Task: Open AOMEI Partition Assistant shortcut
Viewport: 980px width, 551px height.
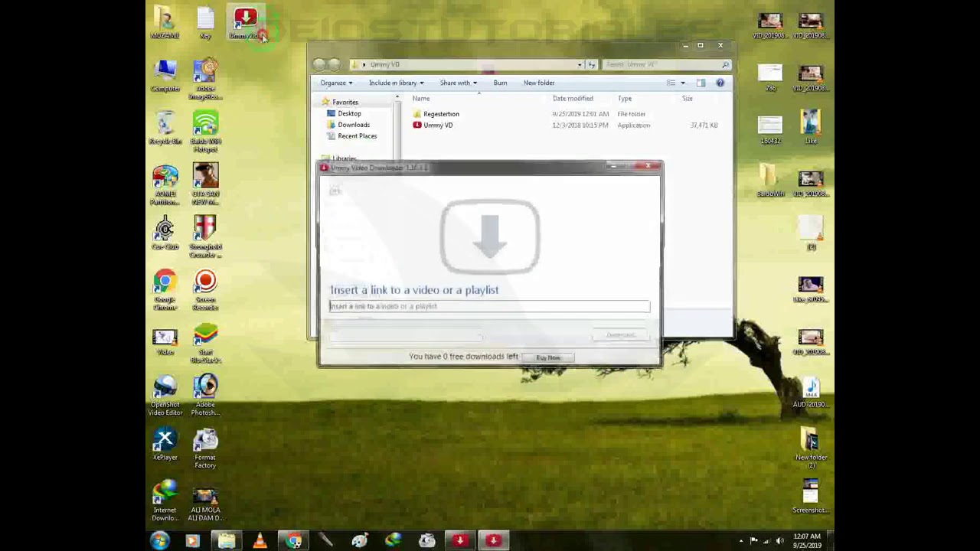Action: pyautogui.click(x=165, y=185)
